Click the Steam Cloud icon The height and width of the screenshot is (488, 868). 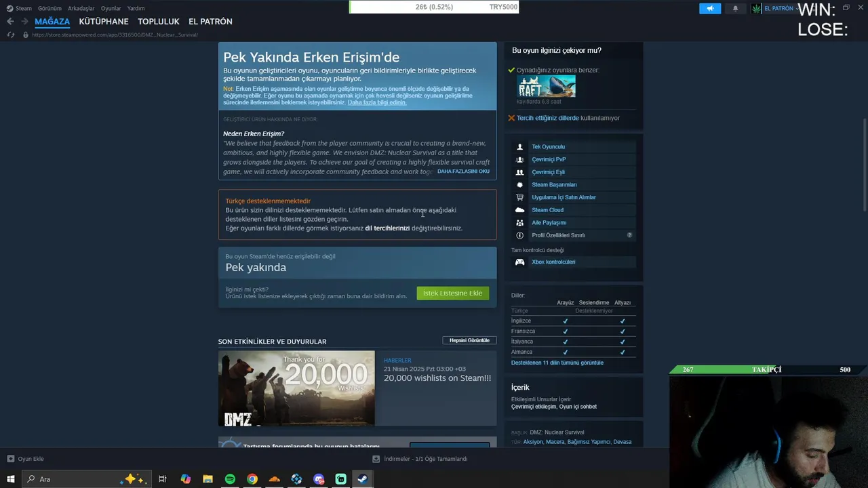(520, 210)
